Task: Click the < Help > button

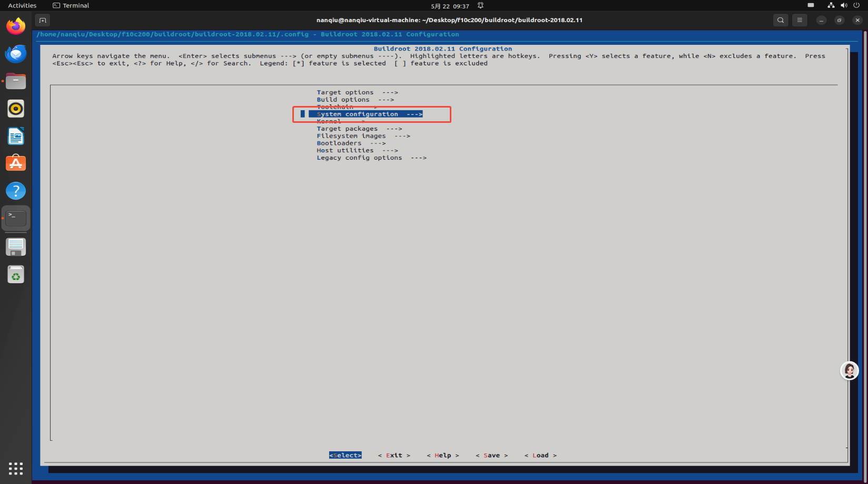Action: coord(443,456)
